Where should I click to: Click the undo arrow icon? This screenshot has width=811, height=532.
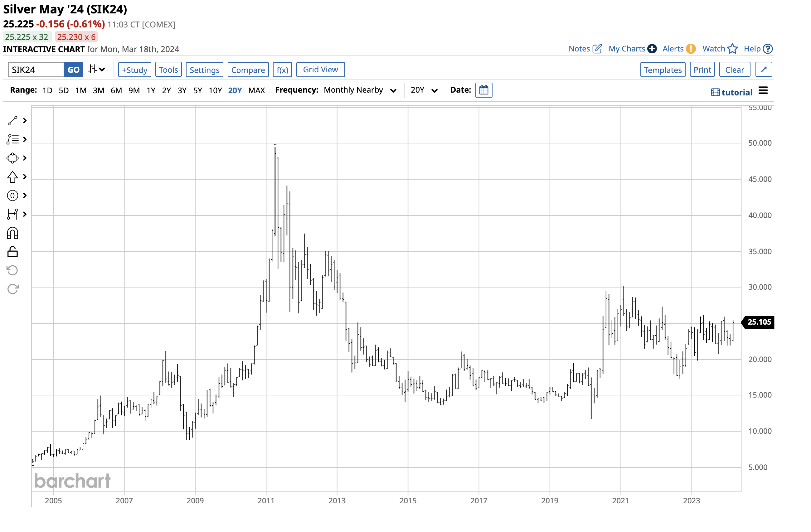tap(12, 270)
